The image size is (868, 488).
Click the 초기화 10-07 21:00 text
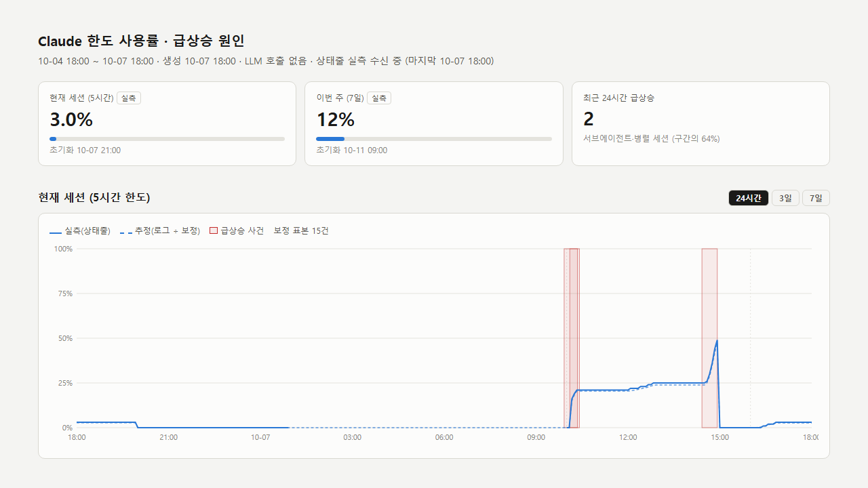pos(85,150)
